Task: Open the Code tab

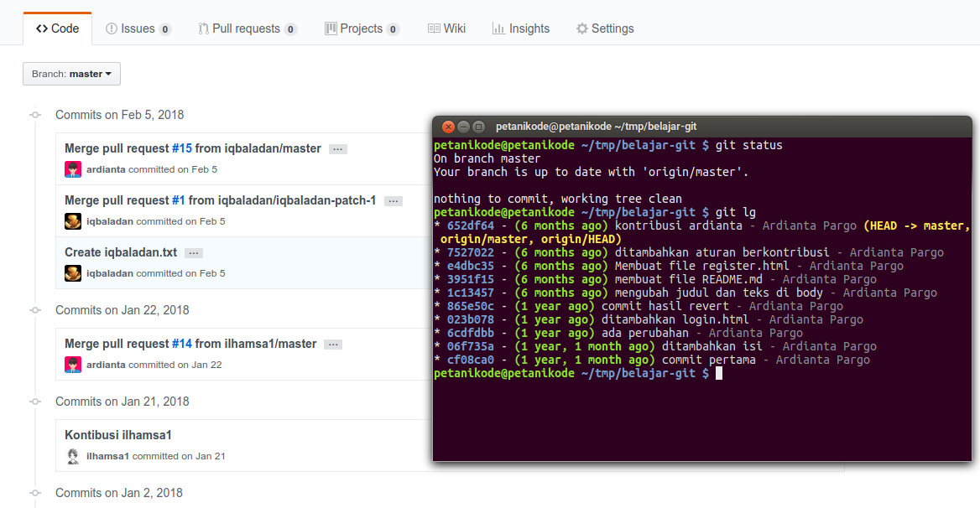Action: [58, 29]
